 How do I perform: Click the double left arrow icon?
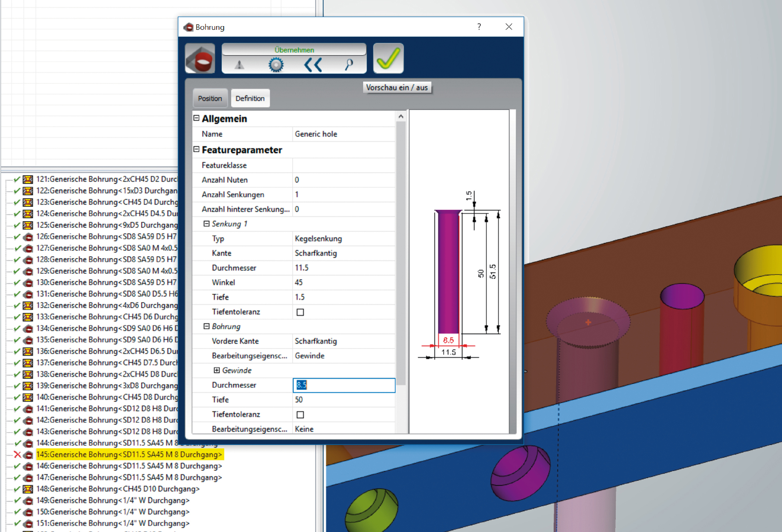[x=313, y=65]
